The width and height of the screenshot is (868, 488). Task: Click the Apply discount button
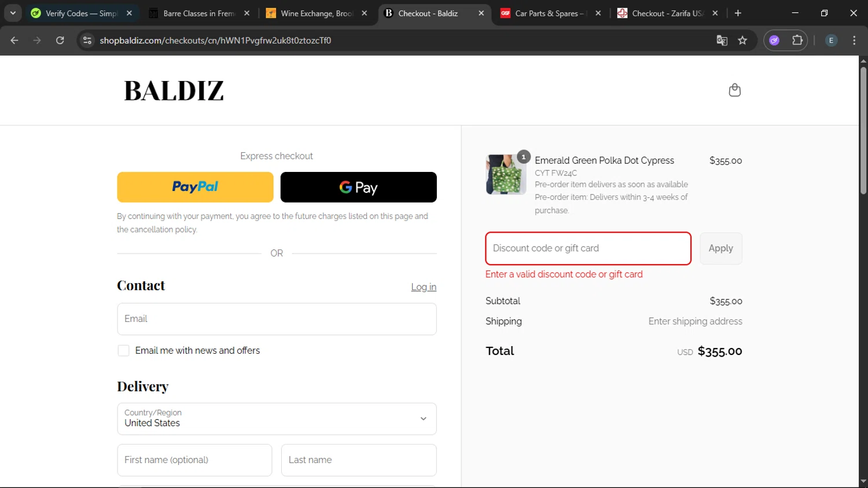721,248
